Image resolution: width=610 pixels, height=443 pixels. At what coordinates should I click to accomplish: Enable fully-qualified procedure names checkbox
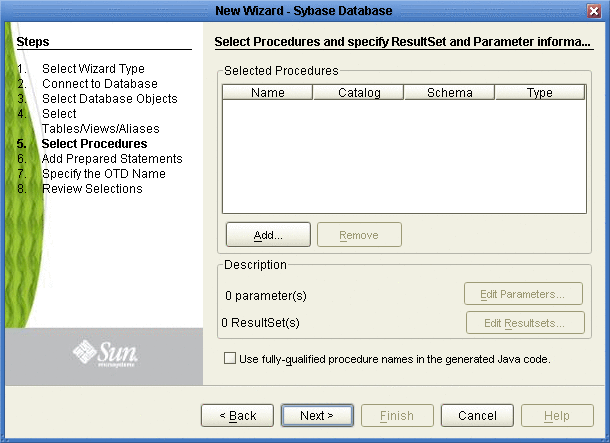(x=230, y=358)
